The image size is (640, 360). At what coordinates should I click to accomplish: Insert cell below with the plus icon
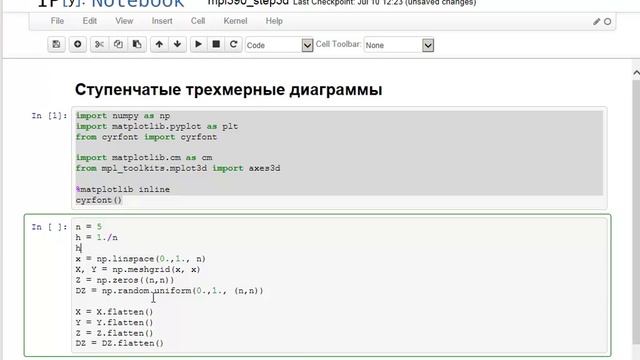click(78, 44)
